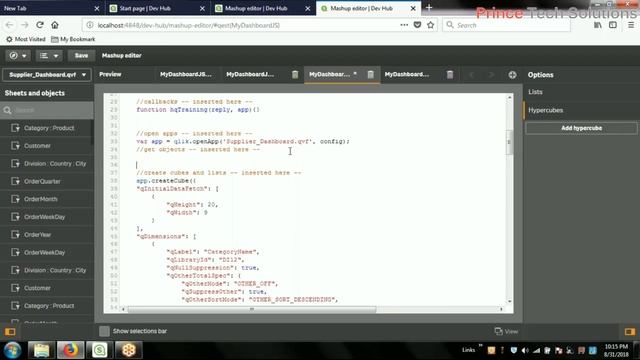Click the View button
The height and width of the screenshot is (360, 640).
point(506,331)
